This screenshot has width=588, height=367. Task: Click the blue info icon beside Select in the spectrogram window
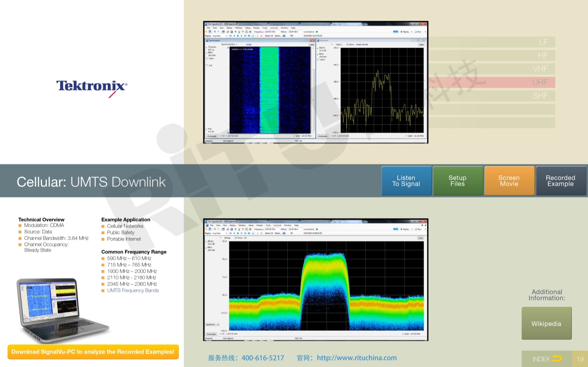[284, 36]
